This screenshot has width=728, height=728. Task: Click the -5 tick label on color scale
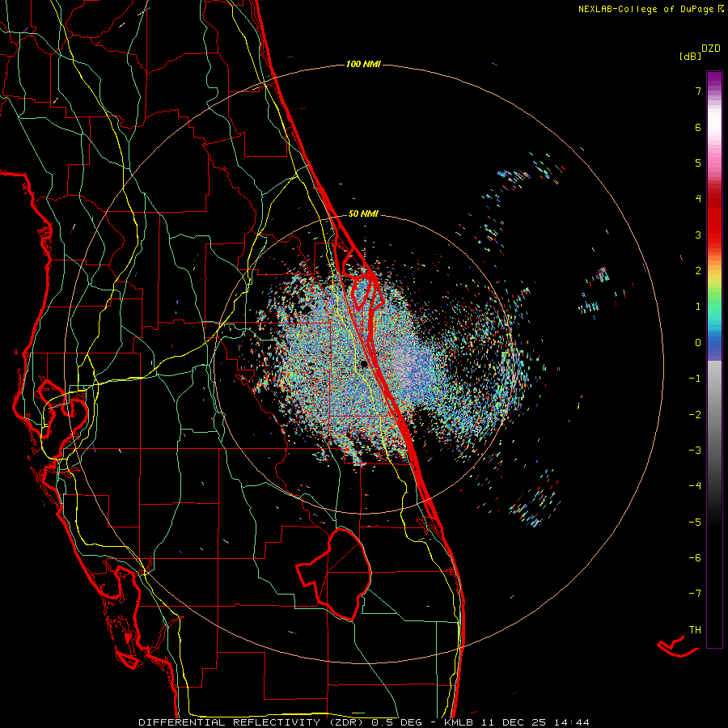tap(695, 523)
